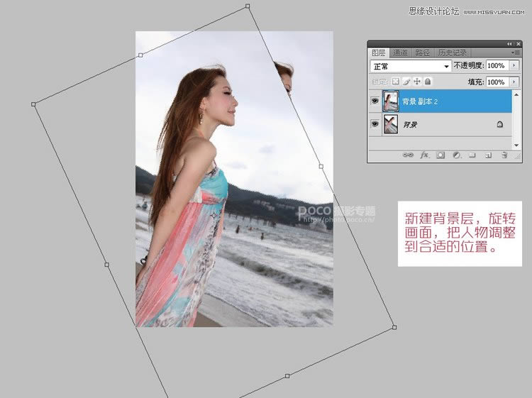The image size is (532, 398).
Task: Create a new layer group folder
Action: click(x=472, y=155)
